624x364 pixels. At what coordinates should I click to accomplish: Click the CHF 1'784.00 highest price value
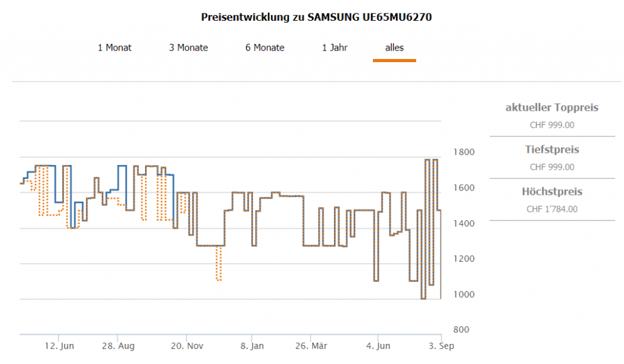pyautogui.click(x=551, y=209)
